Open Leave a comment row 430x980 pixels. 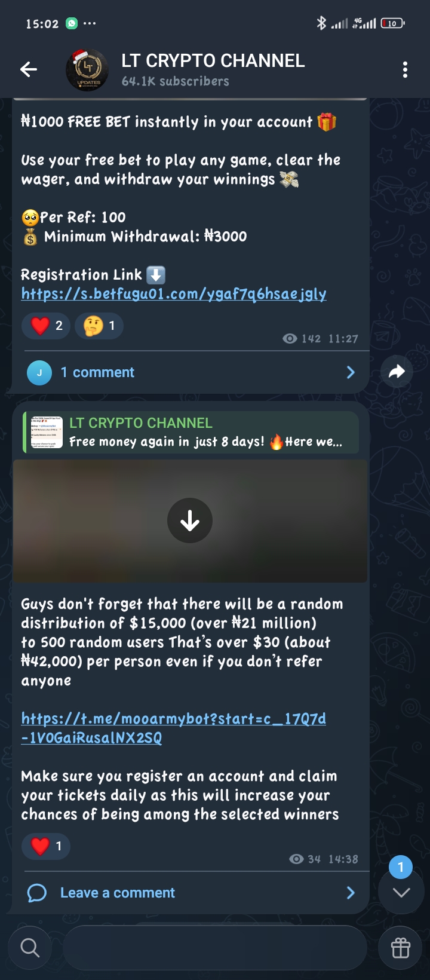191,893
